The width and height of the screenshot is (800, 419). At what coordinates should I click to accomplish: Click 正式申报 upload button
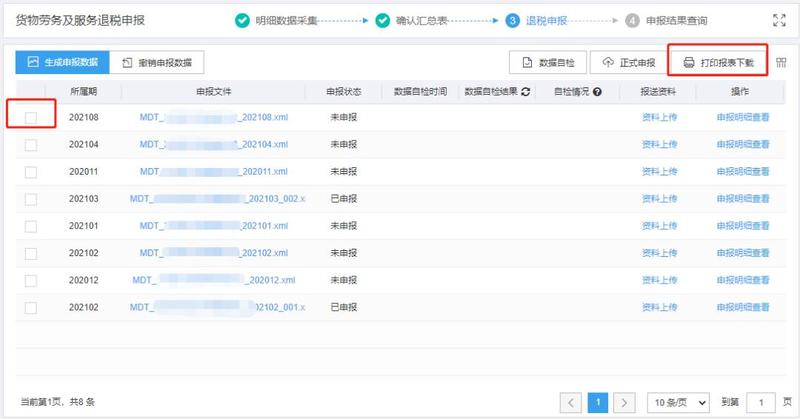628,63
